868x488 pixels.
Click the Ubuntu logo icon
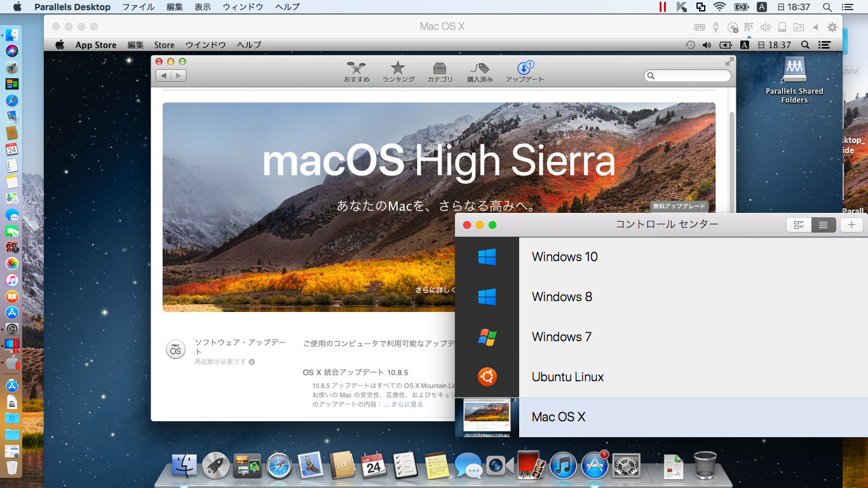[487, 377]
